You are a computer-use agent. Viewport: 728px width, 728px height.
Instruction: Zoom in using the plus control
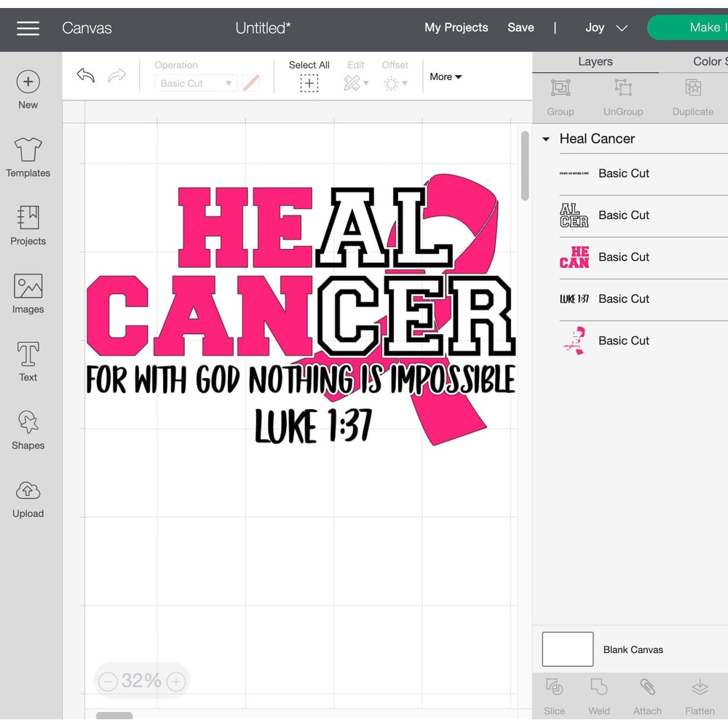[x=175, y=681]
